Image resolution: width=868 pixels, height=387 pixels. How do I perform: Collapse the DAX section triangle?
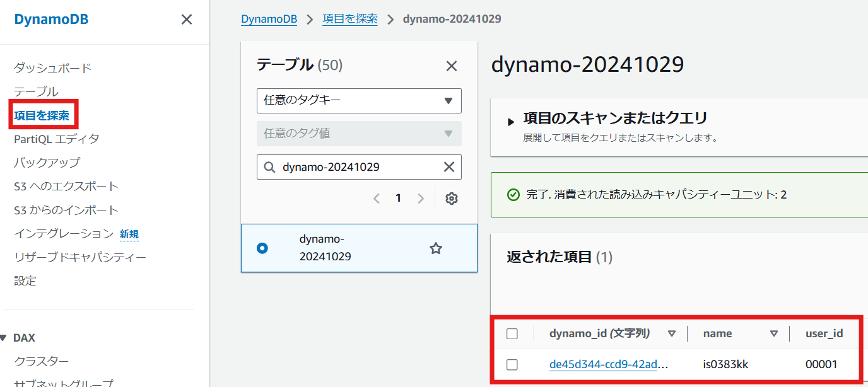3,338
